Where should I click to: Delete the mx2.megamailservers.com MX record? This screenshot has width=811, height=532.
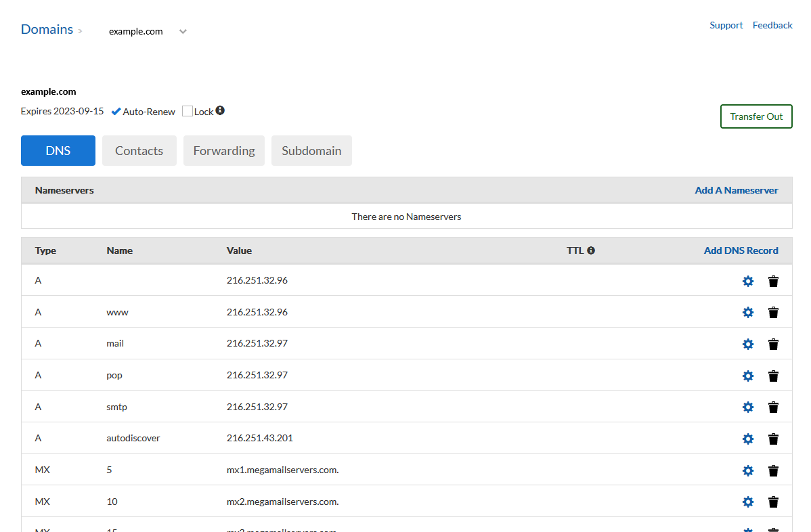pos(773,502)
